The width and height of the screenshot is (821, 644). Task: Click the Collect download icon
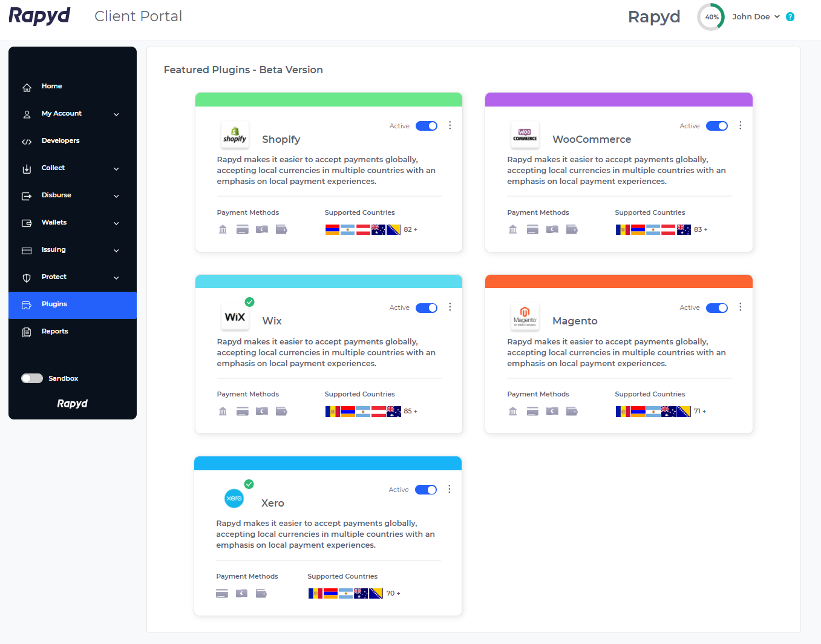click(27, 169)
